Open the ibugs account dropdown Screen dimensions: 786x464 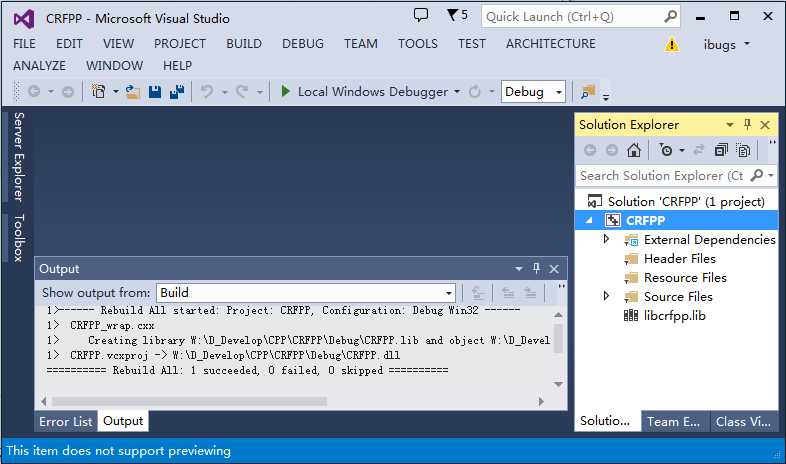pos(726,45)
